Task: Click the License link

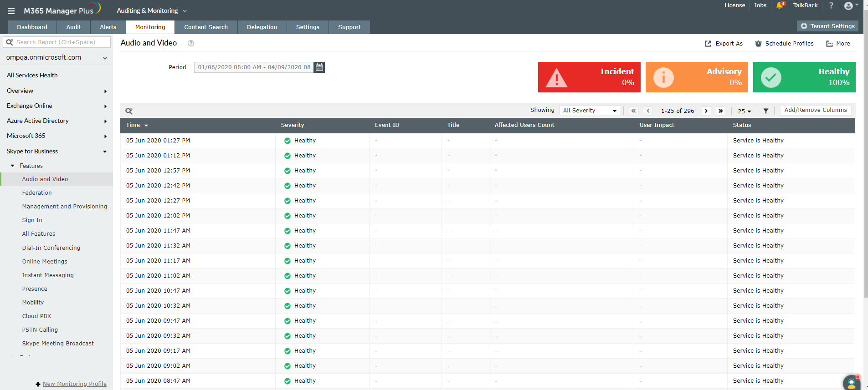Action: pyautogui.click(x=735, y=5)
